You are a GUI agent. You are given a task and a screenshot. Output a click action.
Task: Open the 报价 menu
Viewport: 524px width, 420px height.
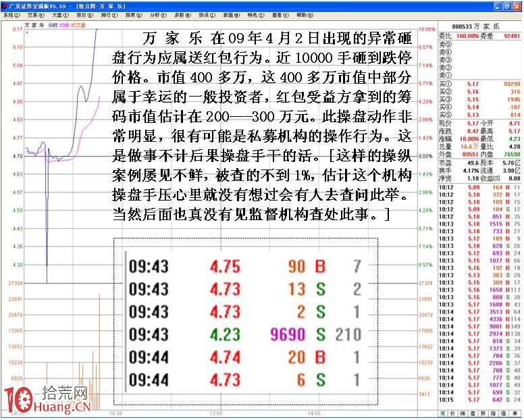pos(85,16)
